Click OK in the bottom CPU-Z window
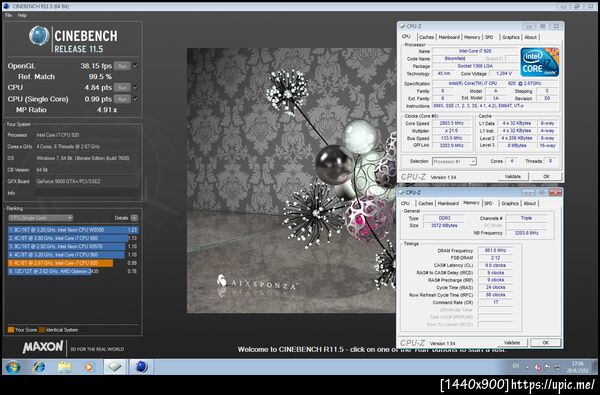This screenshot has width=600, height=395. [x=546, y=342]
